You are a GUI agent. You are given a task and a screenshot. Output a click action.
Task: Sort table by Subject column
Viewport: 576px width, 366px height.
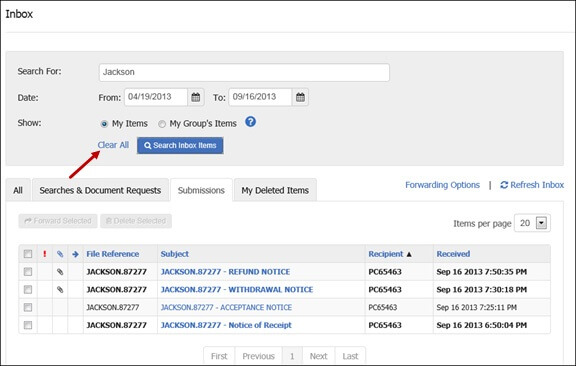(x=174, y=254)
